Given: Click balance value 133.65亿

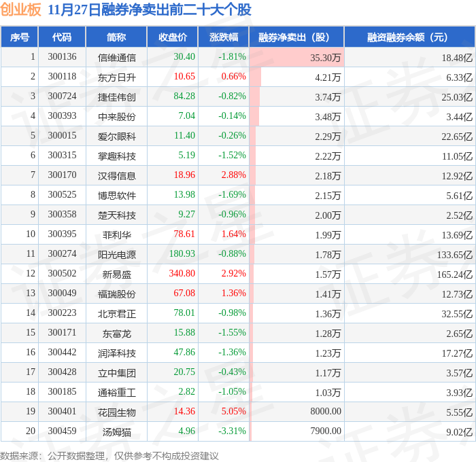Looking at the screenshot, I should [455, 255].
